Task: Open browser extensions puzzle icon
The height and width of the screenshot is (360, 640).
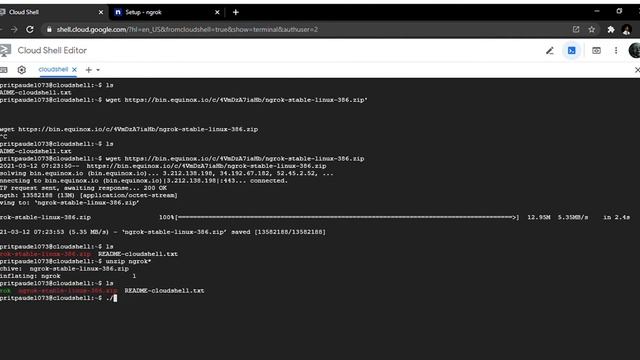Action: point(611,29)
